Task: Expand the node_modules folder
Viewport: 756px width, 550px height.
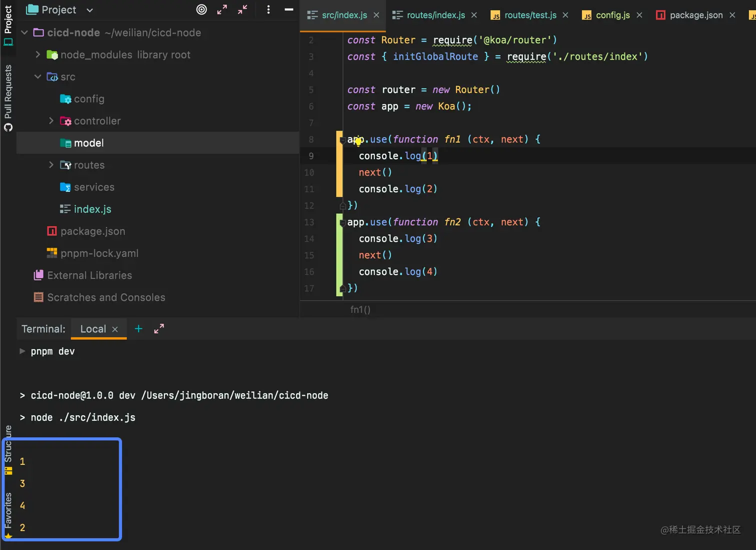Action: [x=37, y=55]
